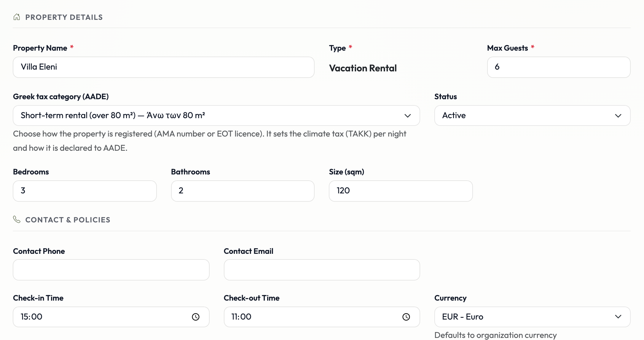This screenshot has width=644, height=340.
Task: Click the Property Name label
Action: click(40, 48)
